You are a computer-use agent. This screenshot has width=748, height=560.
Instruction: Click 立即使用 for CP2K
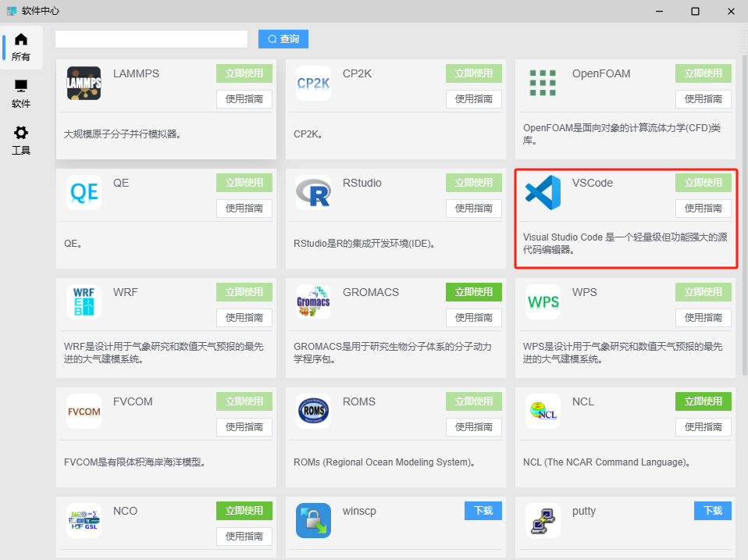click(x=474, y=73)
